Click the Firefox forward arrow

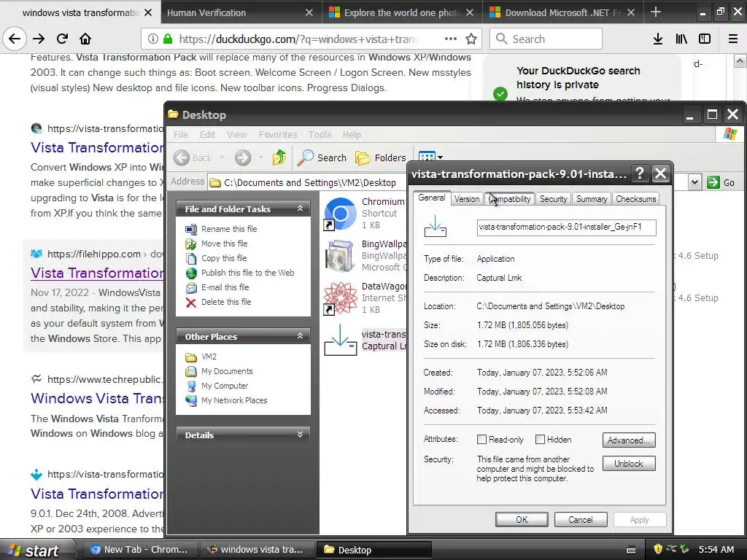tap(39, 39)
